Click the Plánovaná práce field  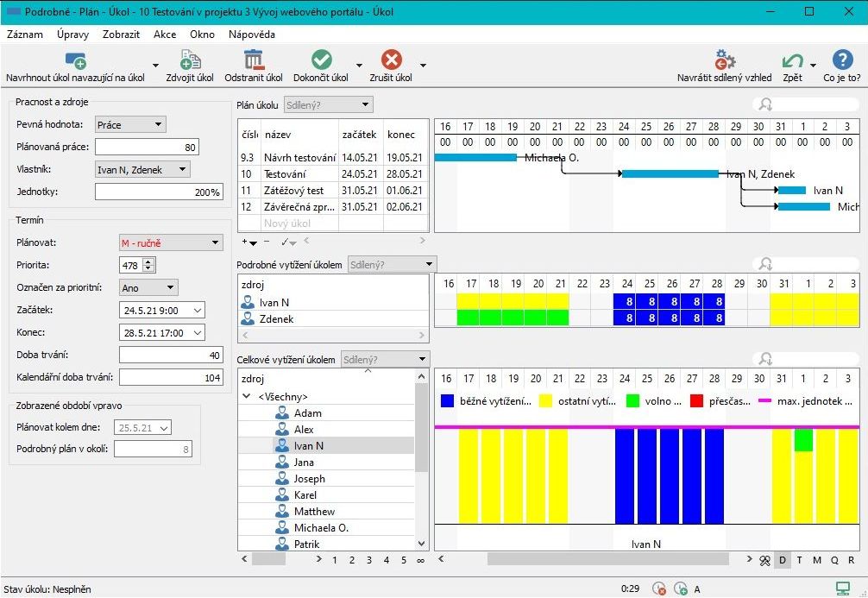pos(147,147)
